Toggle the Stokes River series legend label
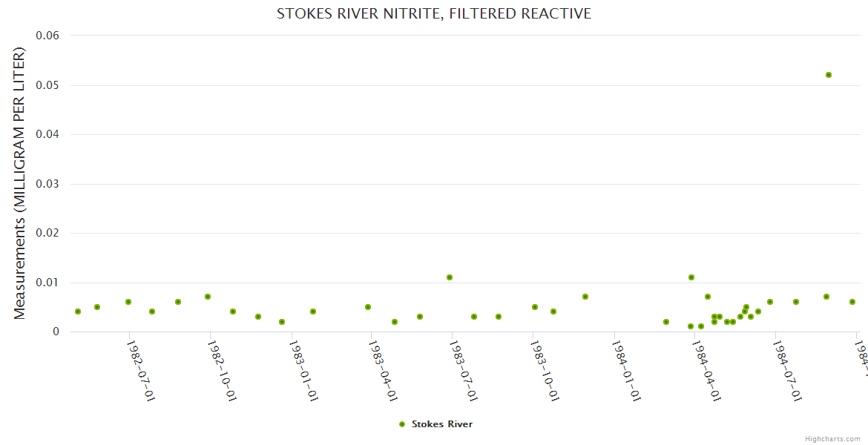The width and height of the screenshot is (868, 445). [x=442, y=424]
